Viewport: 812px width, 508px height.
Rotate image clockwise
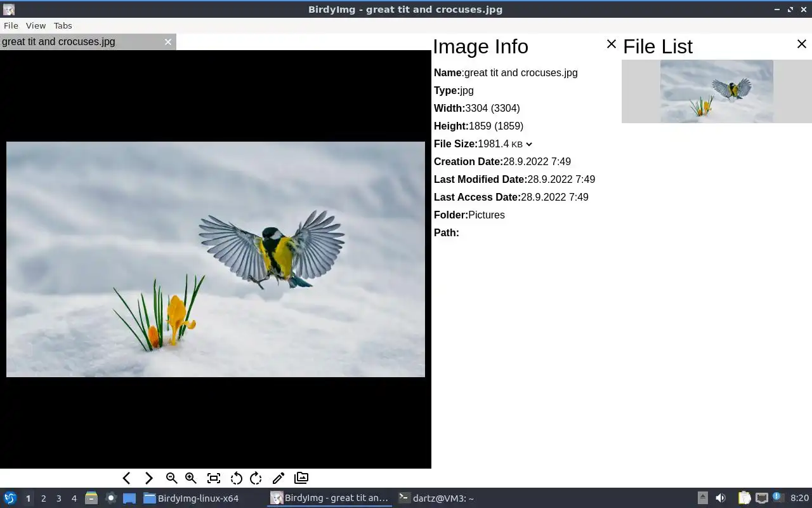[x=256, y=478]
